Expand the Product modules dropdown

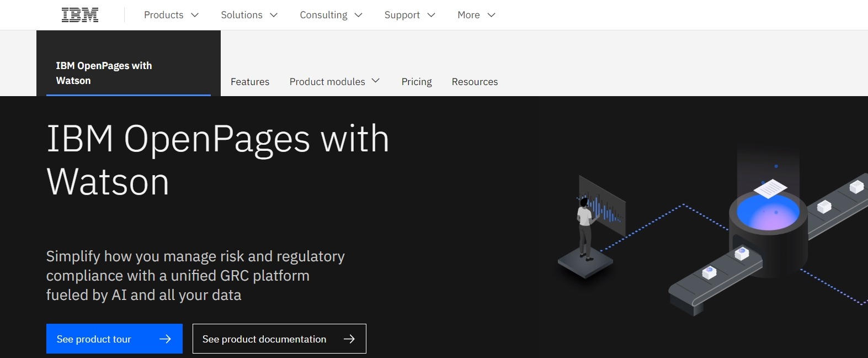(334, 82)
